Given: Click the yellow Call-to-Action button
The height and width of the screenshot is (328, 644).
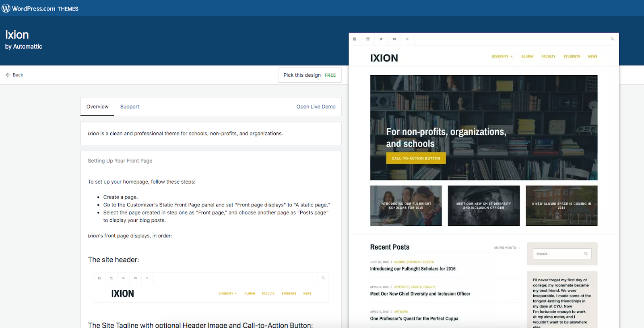Looking at the screenshot, I should (416, 158).
